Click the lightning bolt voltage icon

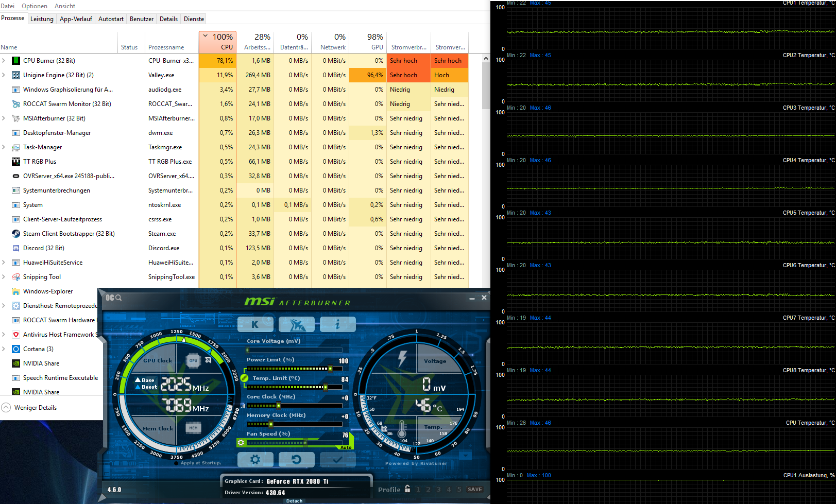coord(402,358)
